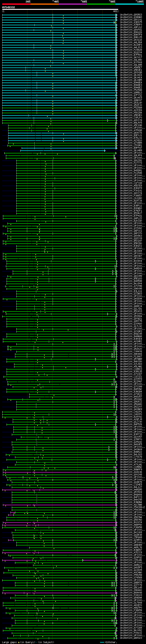Select the UniRef100_P52588 label
Screen dimensions: 146x644
(x=131, y=90)
